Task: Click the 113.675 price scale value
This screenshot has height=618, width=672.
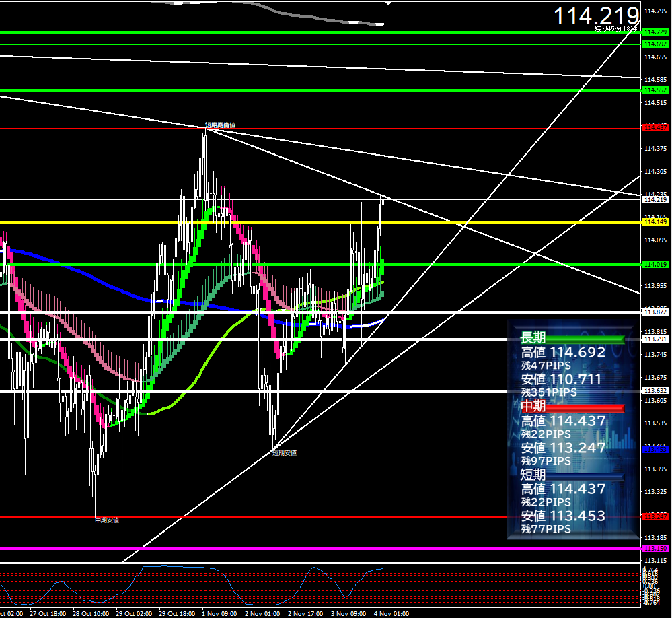Action: pos(655,378)
